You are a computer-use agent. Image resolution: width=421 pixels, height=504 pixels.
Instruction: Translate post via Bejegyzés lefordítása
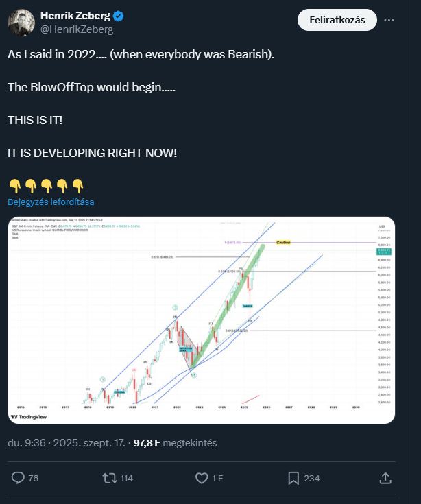pyautogui.click(x=51, y=202)
